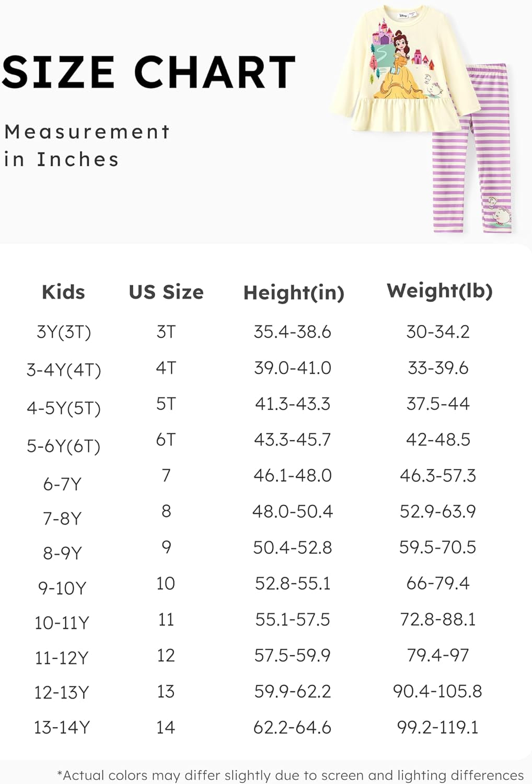This screenshot has width=532, height=784.
Task: Click the Measurement in Inches subtitle
Action: coord(87,145)
